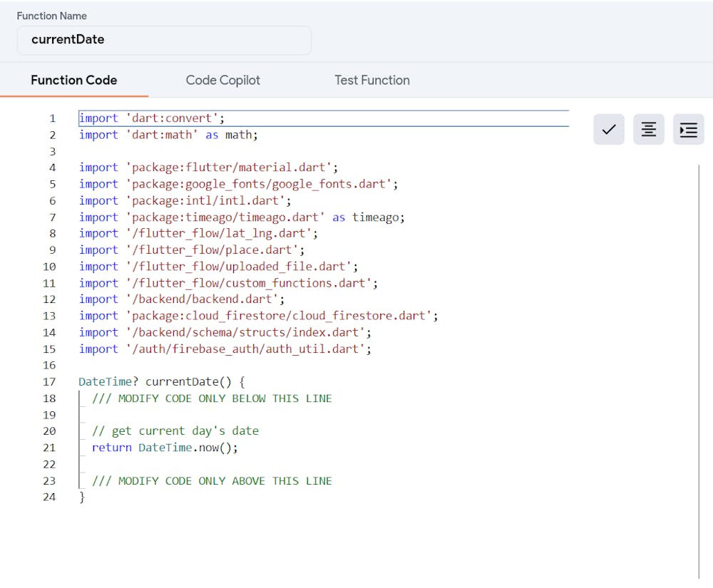Click the MODIFY CODE ONLY BELOW THIS LINE comment

pyautogui.click(x=212, y=398)
